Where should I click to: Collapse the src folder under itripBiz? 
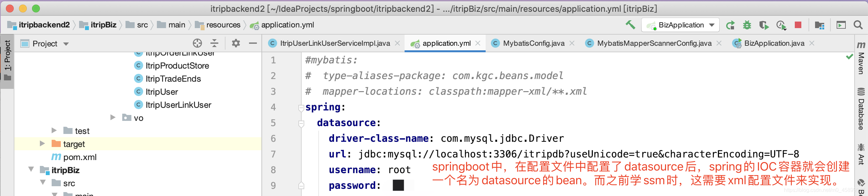click(x=43, y=183)
